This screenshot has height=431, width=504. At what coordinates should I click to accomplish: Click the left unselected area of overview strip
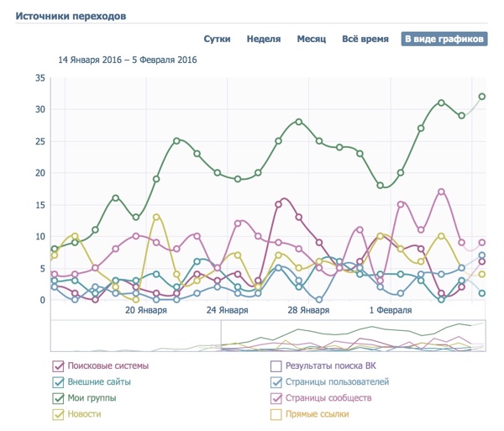point(134,335)
